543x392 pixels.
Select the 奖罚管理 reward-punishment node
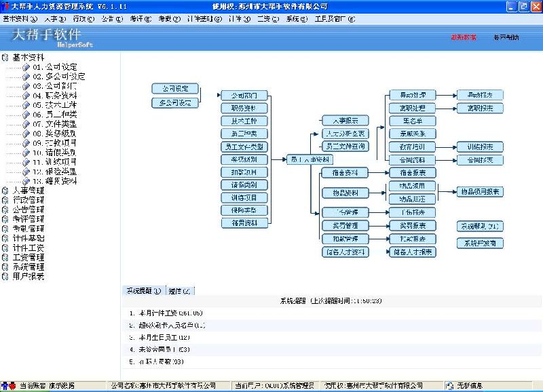click(346, 225)
